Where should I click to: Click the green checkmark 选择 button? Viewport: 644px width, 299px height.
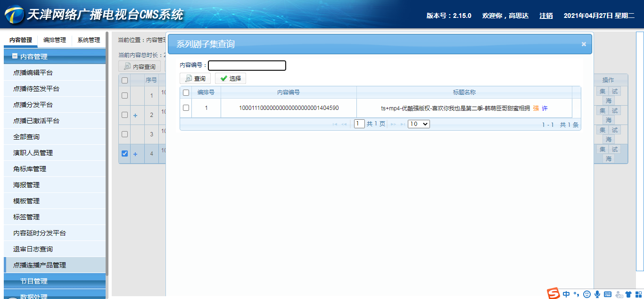[231, 79]
